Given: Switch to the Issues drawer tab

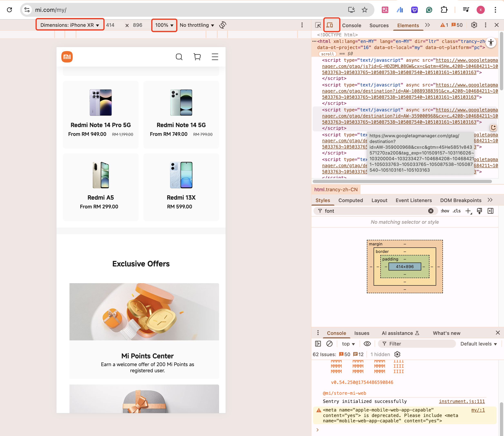Looking at the screenshot, I should click(362, 333).
